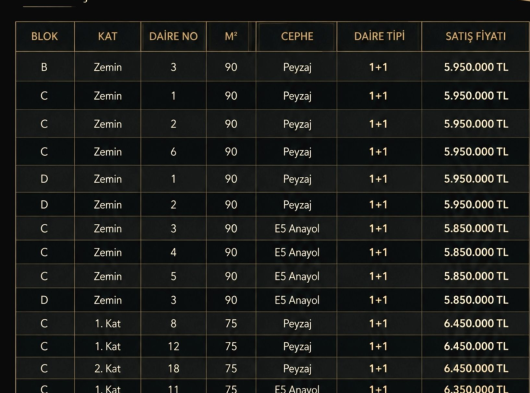Click daire no 6 in C block

coord(173,152)
